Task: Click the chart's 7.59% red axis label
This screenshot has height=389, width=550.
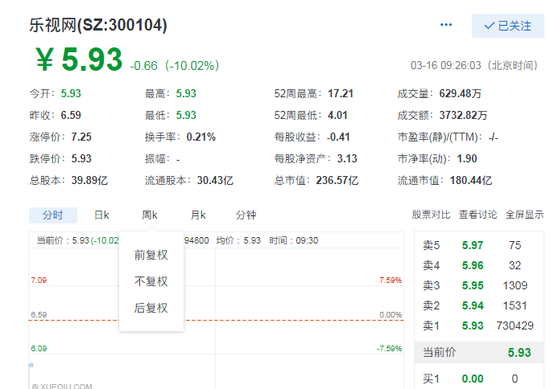Action: pos(390,280)
